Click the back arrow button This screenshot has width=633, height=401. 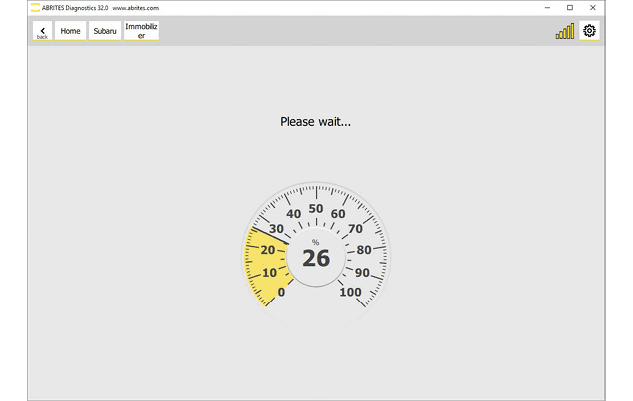pos(42,31)
